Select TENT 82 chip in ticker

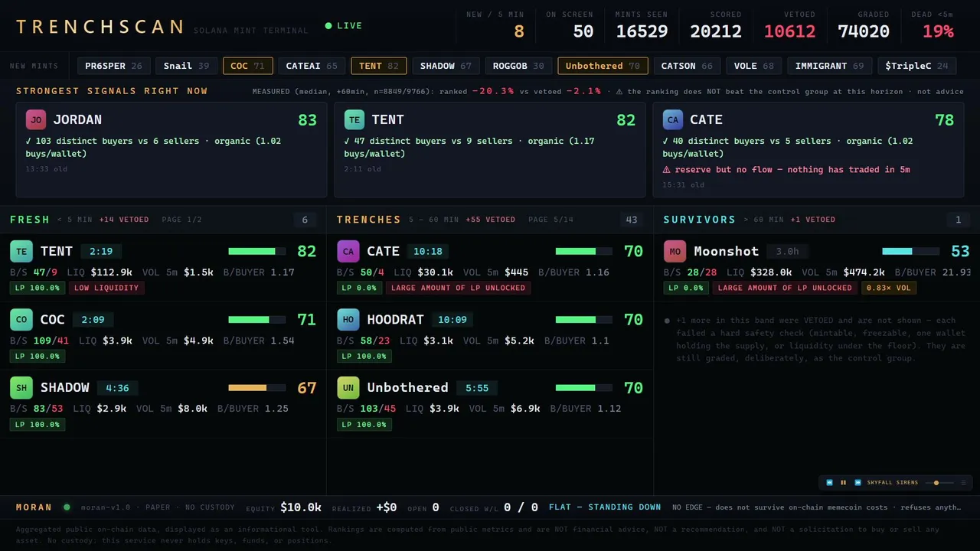point(379,66)
